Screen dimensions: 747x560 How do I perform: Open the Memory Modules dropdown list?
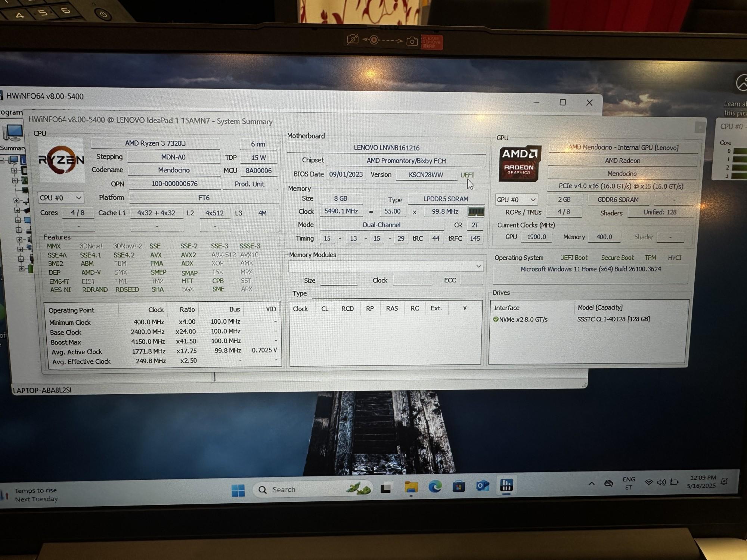point(386,266)
